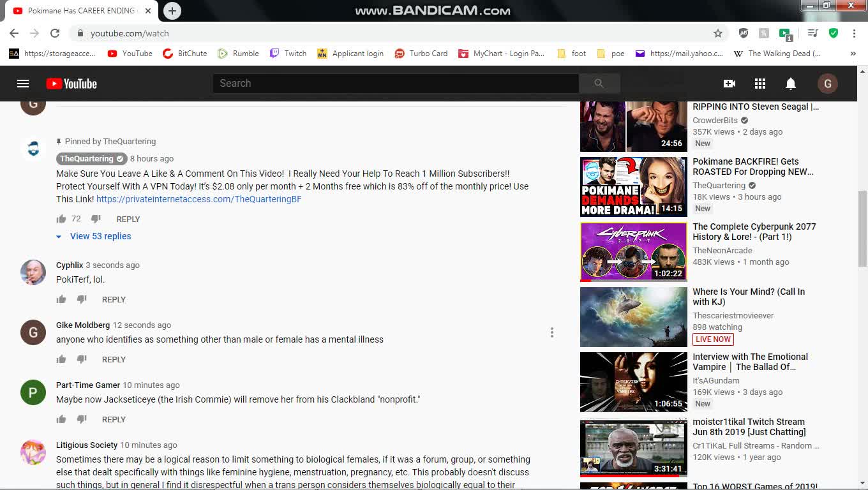Like Gike Moldberg's comment

[61, 359]
